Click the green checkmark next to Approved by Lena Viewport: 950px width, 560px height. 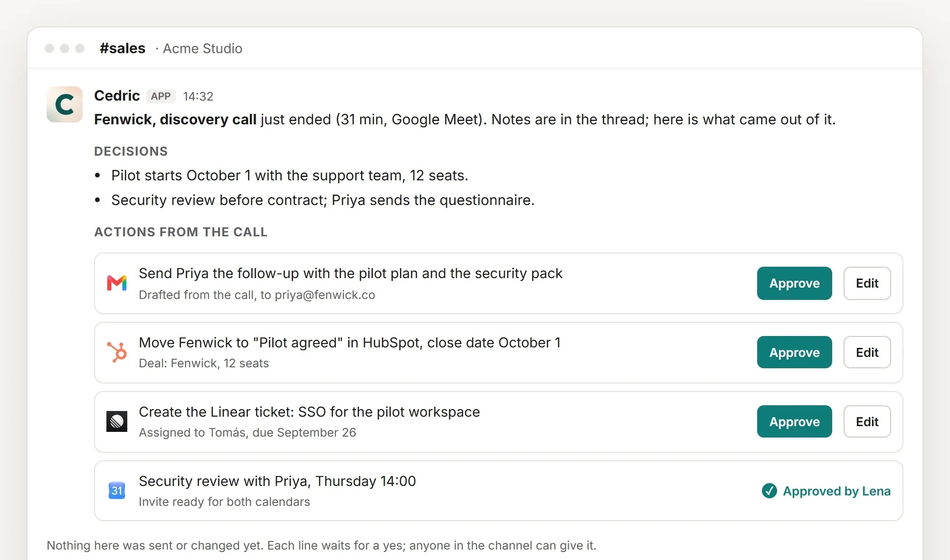769,491
